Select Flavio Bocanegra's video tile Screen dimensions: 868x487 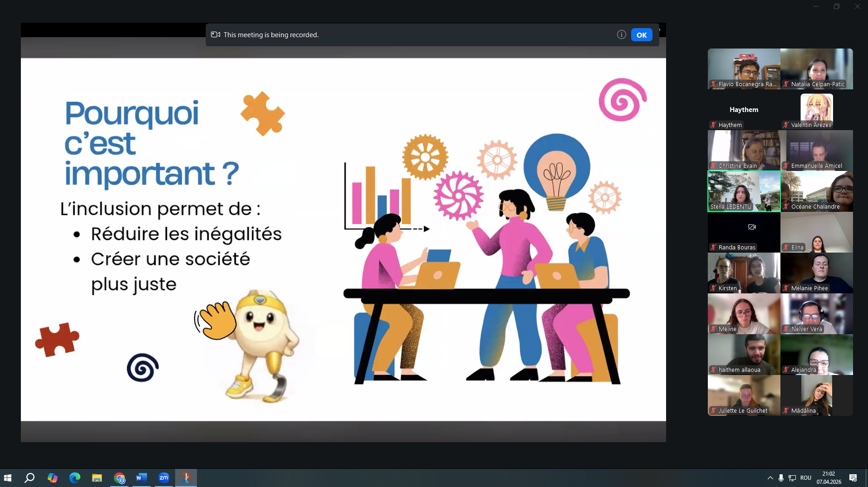(x=744, y=68)
